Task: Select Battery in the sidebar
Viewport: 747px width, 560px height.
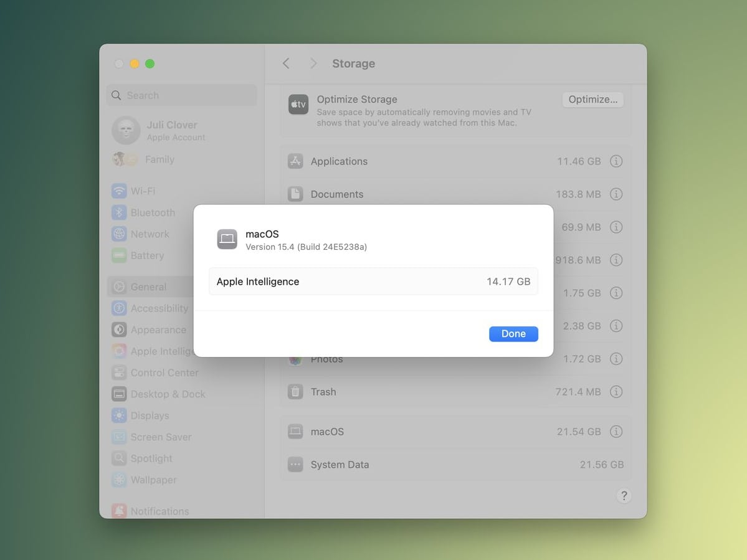Action: click(x=147, y=255)
